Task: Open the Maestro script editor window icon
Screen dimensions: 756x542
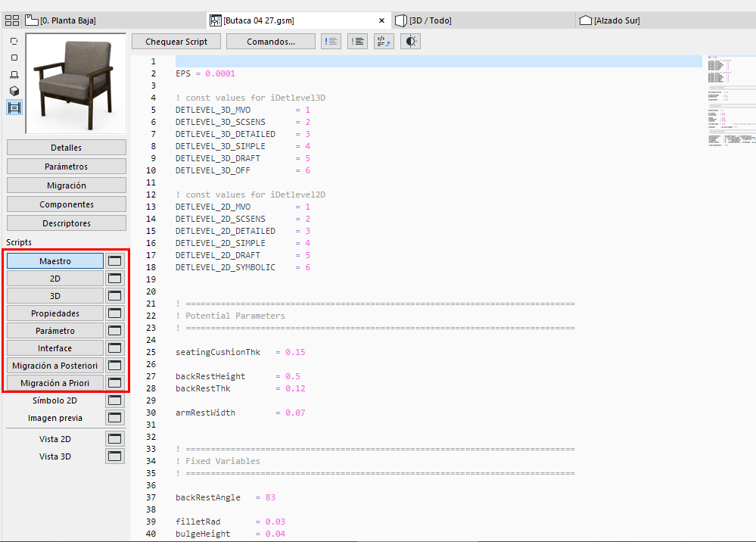Action: pos(114,260)
